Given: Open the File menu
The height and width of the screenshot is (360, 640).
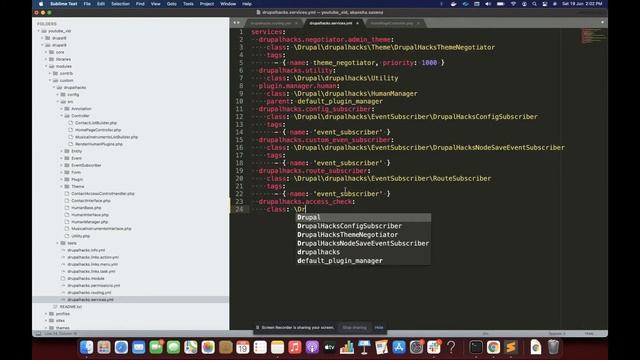Looking at the screenshot, I should [87, 4].
